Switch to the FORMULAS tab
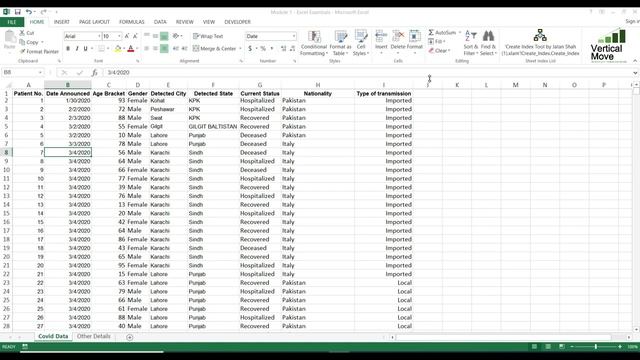The width and height of the screenshot is (640, 360). [131, 22]
